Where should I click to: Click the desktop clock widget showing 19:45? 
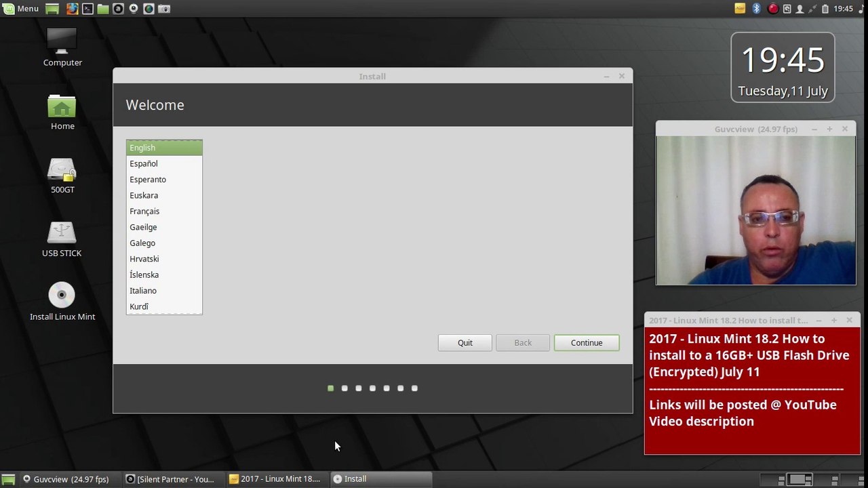(783, 68)
